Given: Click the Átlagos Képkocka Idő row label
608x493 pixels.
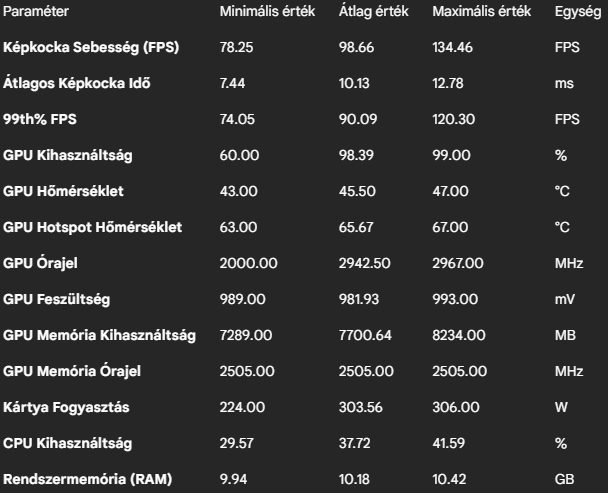Looking at the screenshot, I should pyautogui.click(x=76, y=83).
